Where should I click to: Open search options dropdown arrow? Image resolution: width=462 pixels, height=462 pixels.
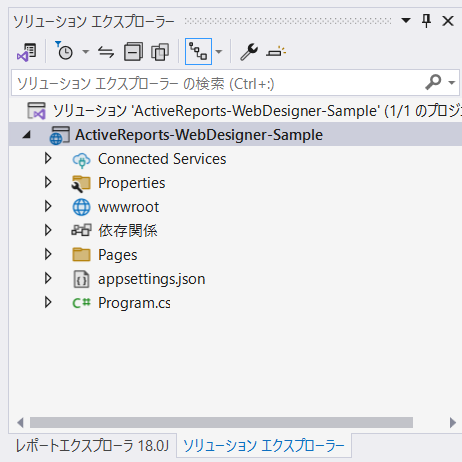[452, 82]
